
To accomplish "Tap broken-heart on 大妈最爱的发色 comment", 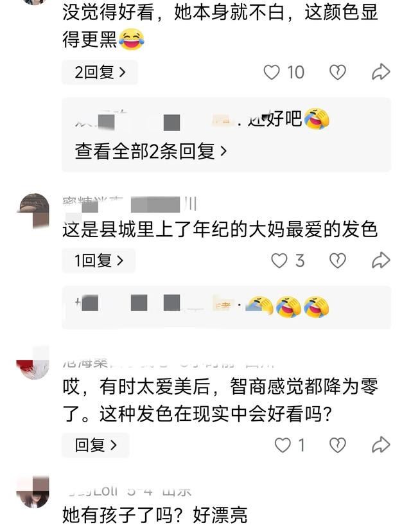I will [337, 261].
